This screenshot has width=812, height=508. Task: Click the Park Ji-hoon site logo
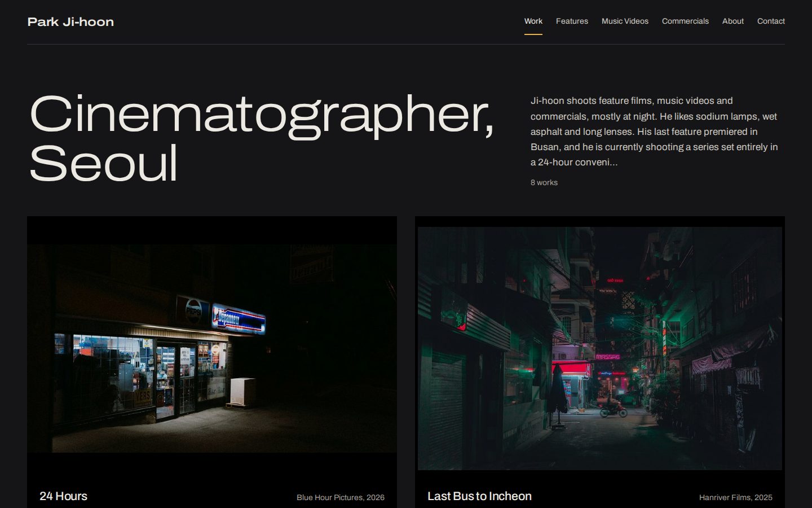pyautogui.click(x=70, y=22)
